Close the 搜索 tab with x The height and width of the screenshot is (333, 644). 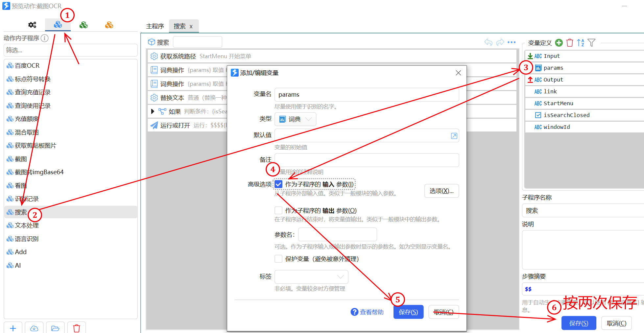191,27
